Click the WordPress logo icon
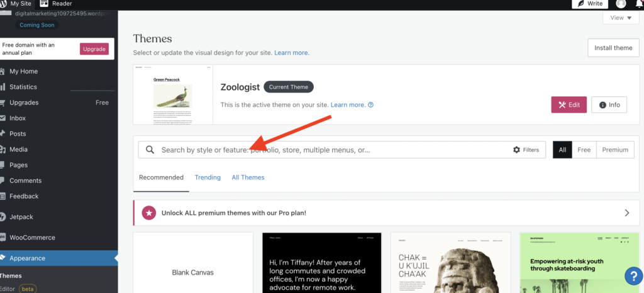Image resolution: width=644 pixels, height=293 pixels. (3, 4)
